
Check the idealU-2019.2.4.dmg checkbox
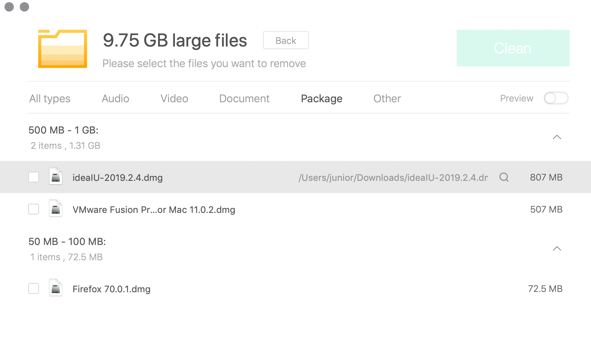click(34, 177)
